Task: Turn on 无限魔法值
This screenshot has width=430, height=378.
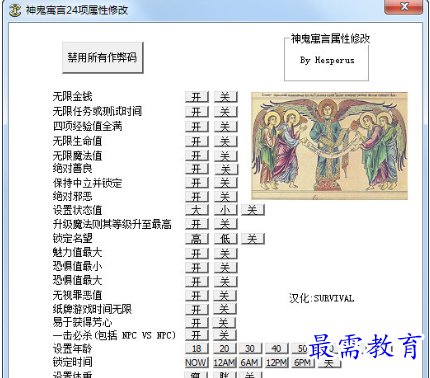Action: (197, 156)
